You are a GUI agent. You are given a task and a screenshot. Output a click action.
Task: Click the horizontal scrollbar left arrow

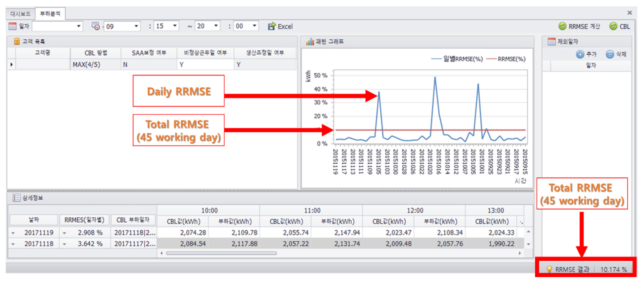[162, 253]
